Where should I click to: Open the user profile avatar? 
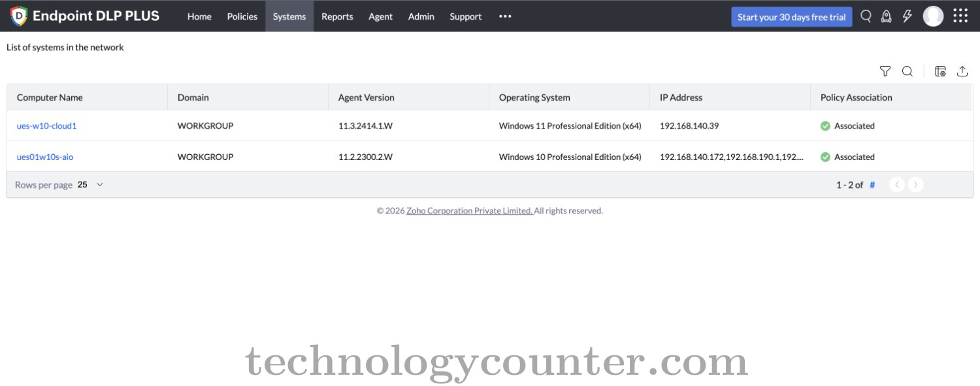pyautogui.click(x=933, y=16)
